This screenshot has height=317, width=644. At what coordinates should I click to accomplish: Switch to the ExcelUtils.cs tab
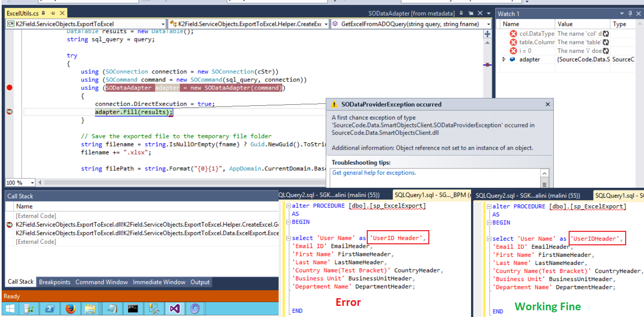tap(23, 13)
